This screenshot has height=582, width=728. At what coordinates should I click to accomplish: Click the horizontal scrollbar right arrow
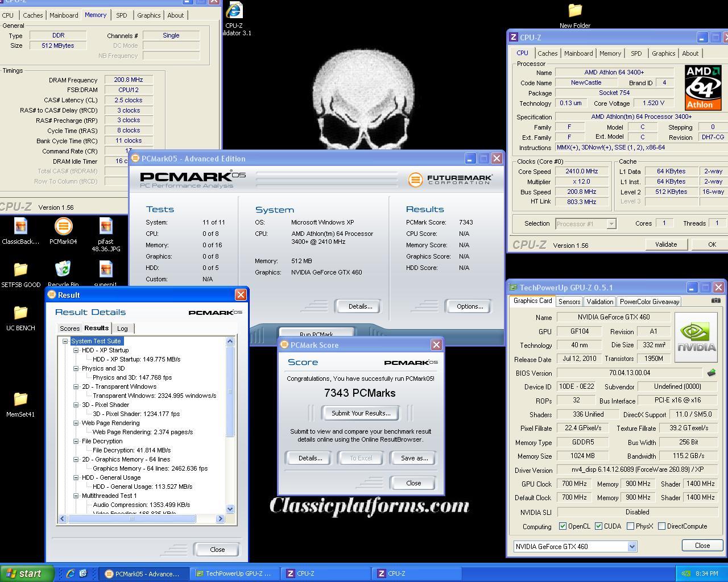pyautogui.click(x=221, y=518)
